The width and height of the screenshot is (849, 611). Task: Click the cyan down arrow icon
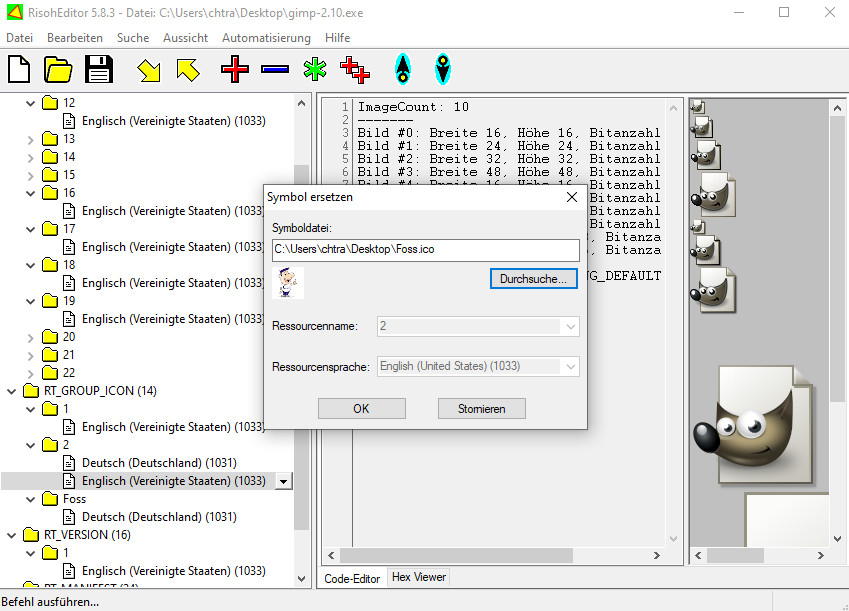click(x=442, y=69)
